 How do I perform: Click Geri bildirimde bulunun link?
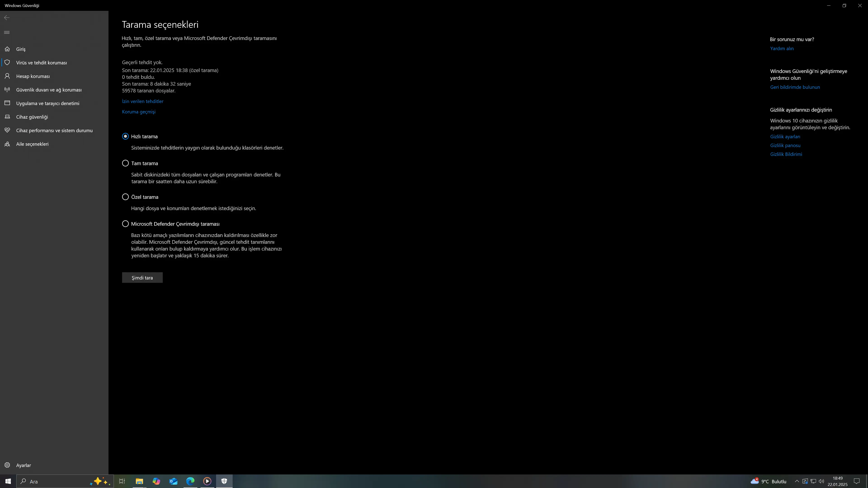pyautogui.click(x=795, y=87)
